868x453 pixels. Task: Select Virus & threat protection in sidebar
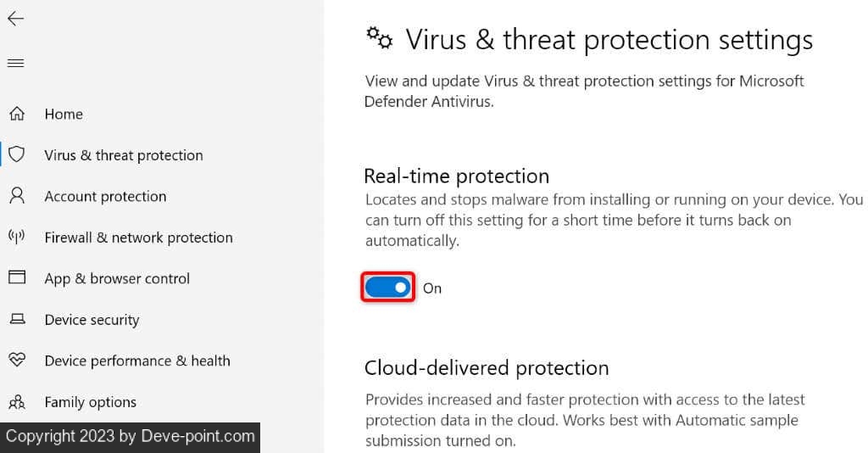[124, 155]
